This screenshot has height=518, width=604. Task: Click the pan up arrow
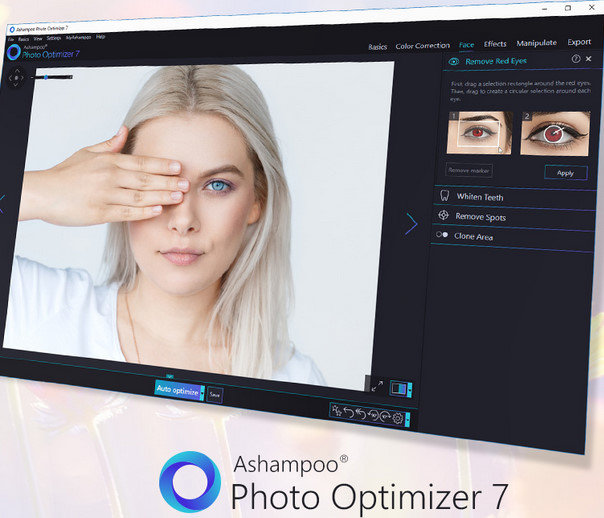click(x=17, y=70)
